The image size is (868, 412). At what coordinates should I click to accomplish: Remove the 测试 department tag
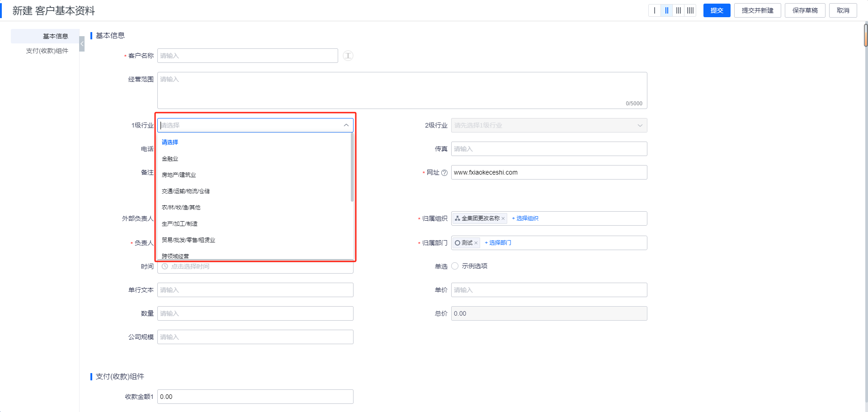pos(476,243)
